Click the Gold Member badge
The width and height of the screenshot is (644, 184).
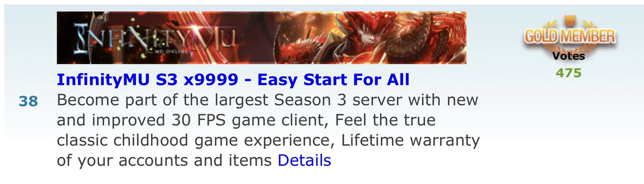tap(569, 34)
